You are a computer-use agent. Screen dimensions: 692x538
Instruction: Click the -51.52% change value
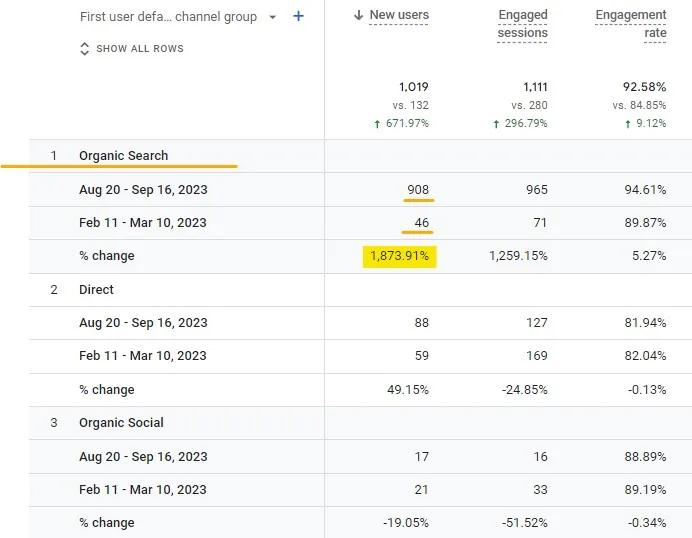point(524,523)
